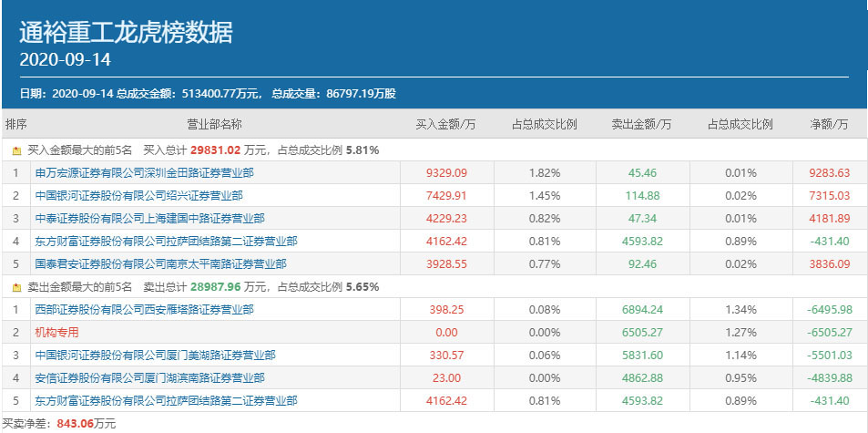The height and width of the screenshot is (433, 868).
Task: Open 东方财富证券拉萨团结路第二营业部 link in sell list
Action: (x=166, y=401)
